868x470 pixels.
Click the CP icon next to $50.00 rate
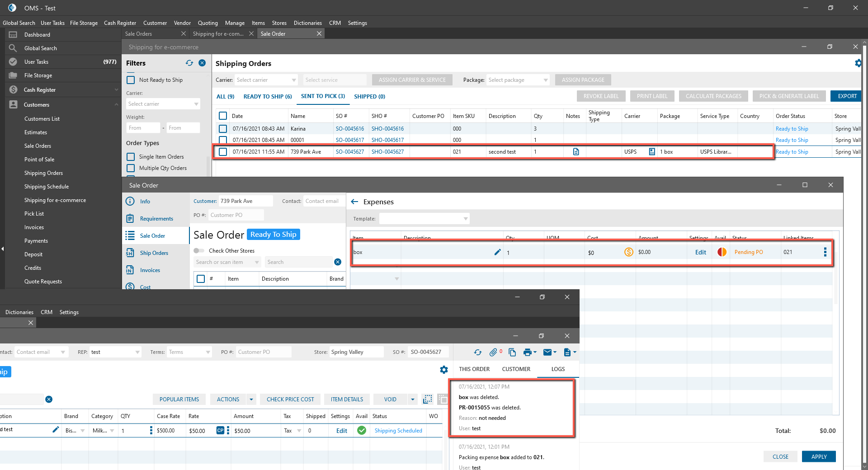tap(220, 431)
